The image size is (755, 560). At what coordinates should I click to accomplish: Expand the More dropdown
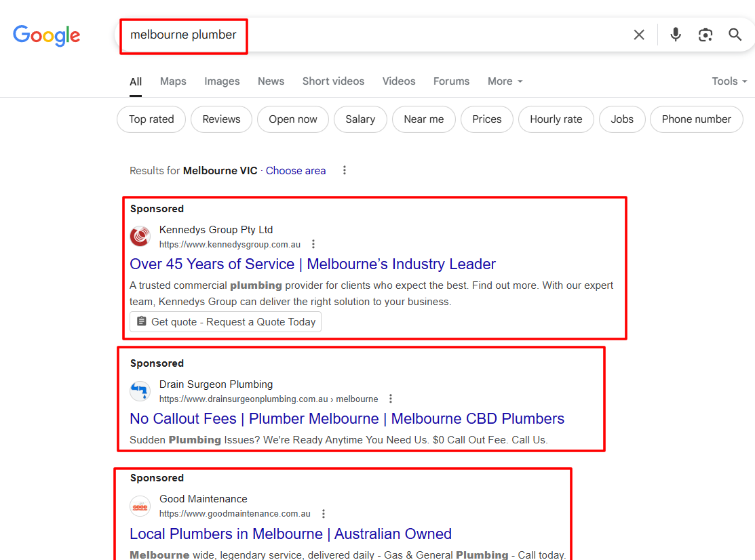coord(505,81)
